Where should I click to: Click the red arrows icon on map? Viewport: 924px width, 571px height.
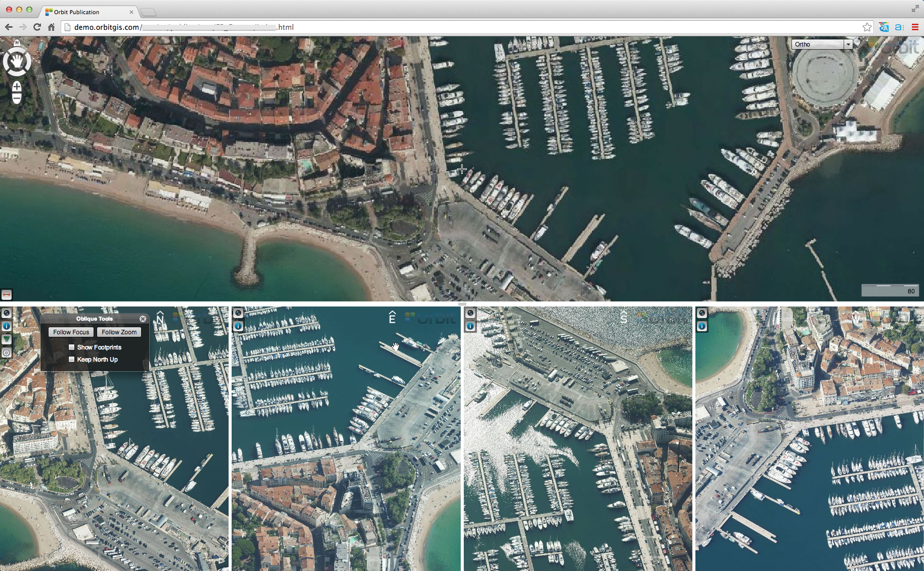tap(7, 294)
